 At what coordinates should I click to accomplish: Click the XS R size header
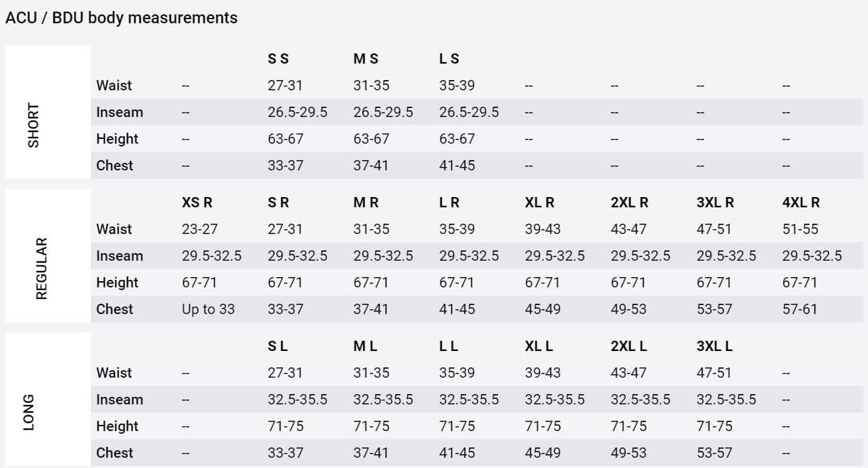point(197,203)
